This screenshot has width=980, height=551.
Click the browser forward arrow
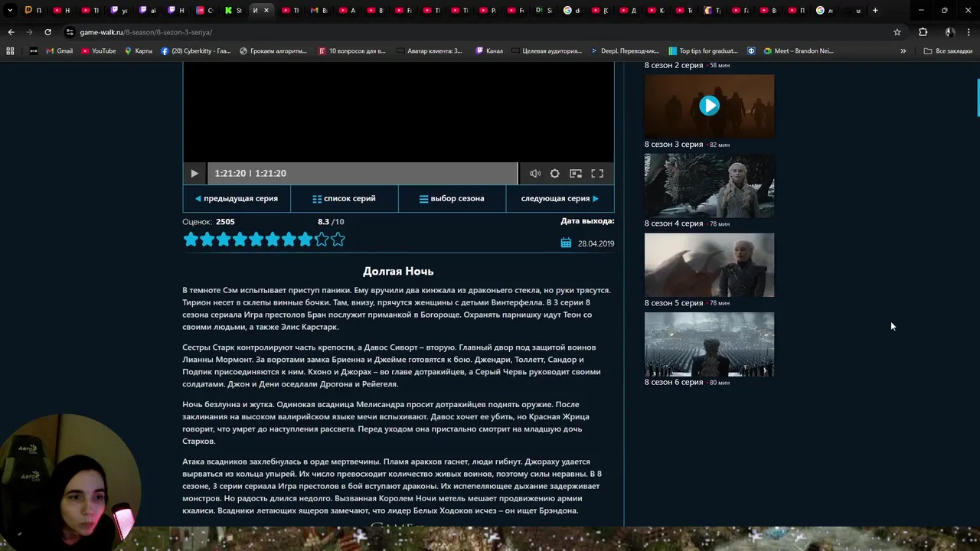pyautogui.click(x=29, y=32)
